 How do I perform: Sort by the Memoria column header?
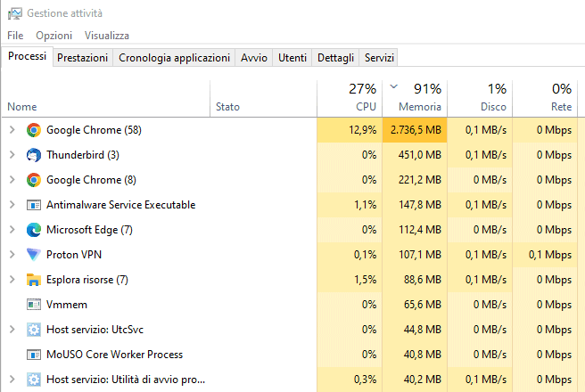[x=415, y=99]
